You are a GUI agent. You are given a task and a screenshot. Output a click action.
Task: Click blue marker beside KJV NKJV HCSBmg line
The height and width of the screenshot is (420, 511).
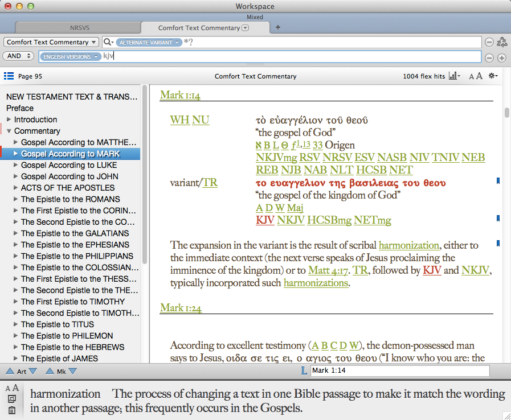(x=498, y=218)
